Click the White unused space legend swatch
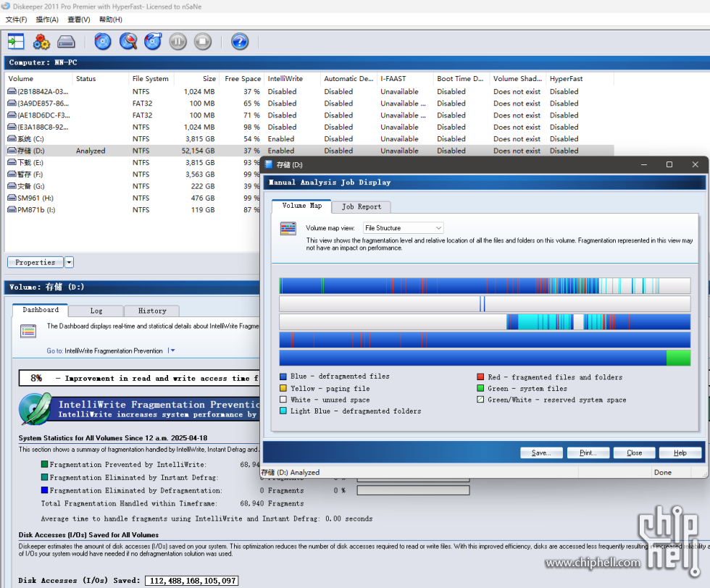Image resolution: width=710 pixels, height=588 pixels. 283,399
